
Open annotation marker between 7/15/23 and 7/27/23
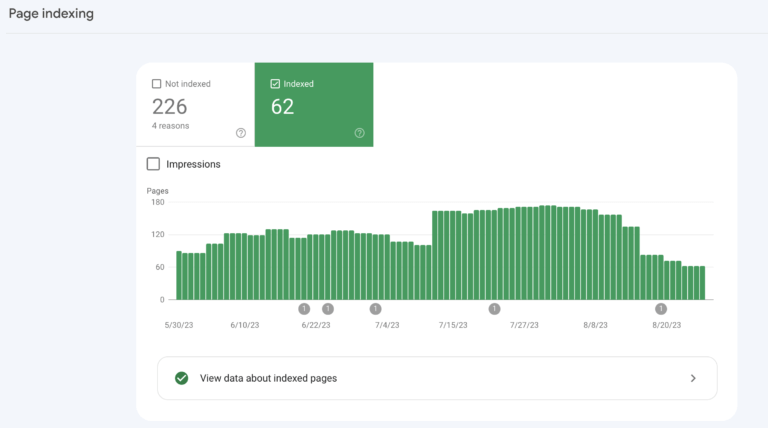tap(494, 309)
